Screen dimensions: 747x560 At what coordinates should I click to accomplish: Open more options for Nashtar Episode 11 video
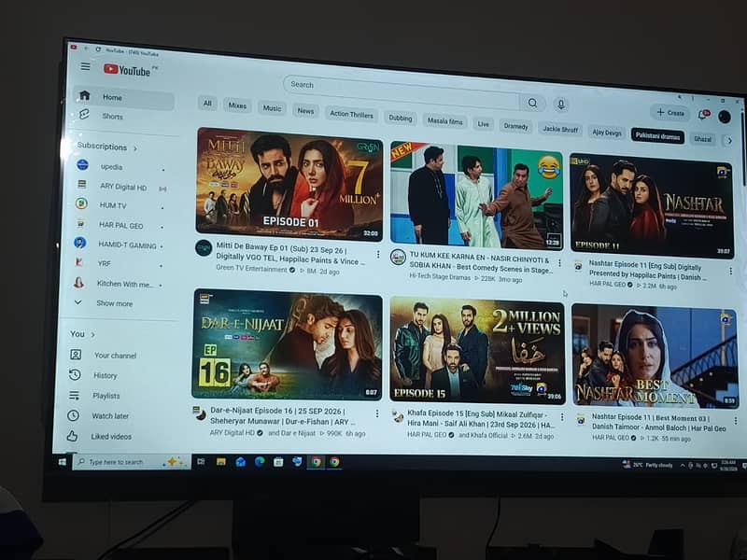tap(730, 271)
